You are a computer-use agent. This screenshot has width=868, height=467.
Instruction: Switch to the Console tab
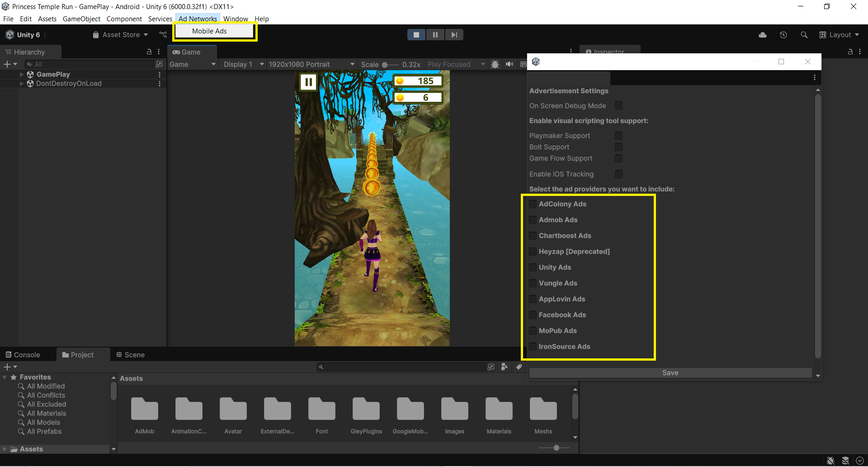tap(23, 355)
